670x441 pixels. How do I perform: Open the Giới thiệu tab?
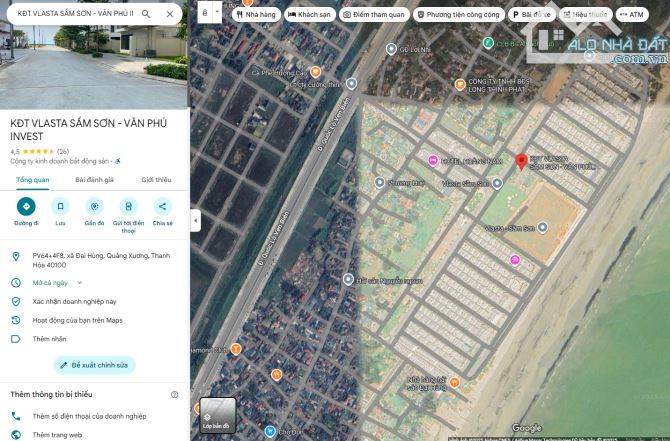(155, 180)
